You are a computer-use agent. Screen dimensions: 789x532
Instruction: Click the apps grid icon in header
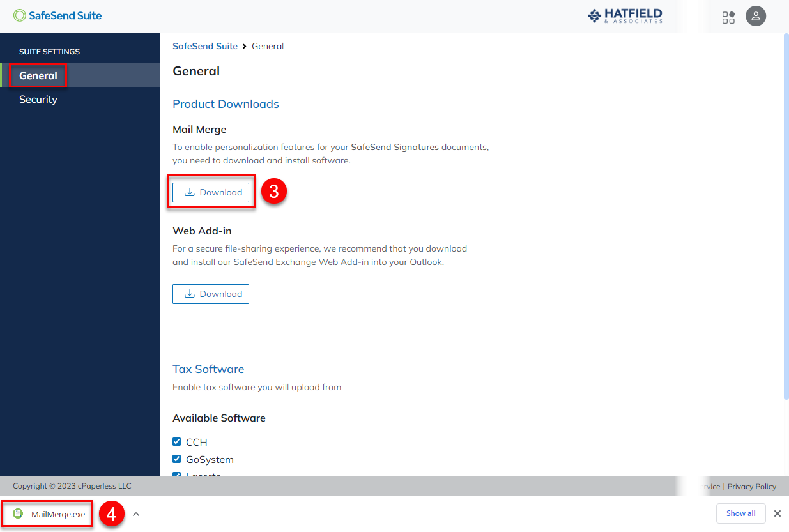point(728,16)
